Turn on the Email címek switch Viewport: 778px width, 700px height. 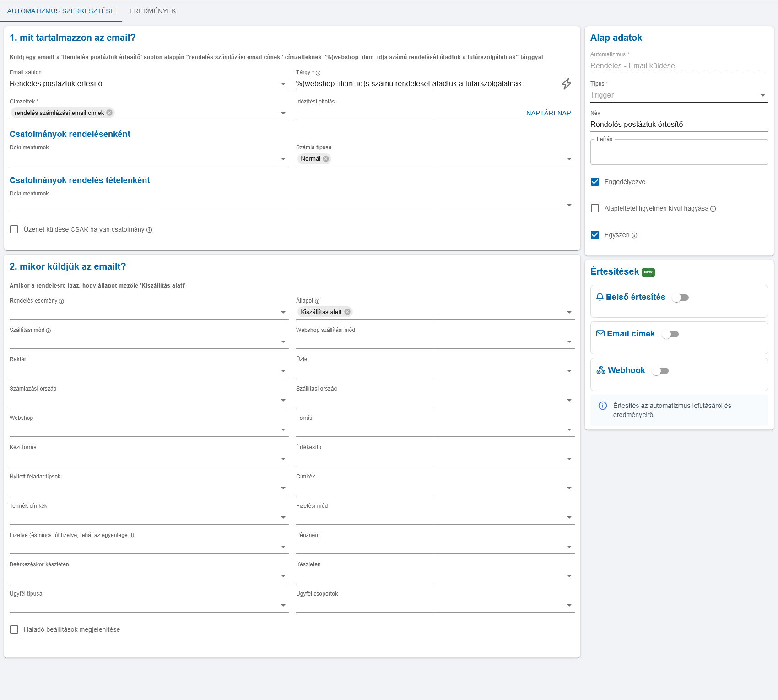point(670,334)
